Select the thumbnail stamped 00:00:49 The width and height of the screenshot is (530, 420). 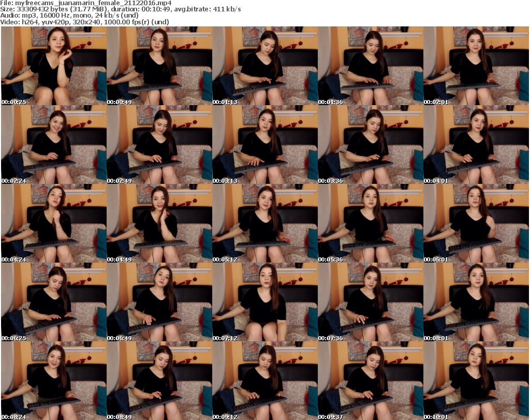pos(159,66)
